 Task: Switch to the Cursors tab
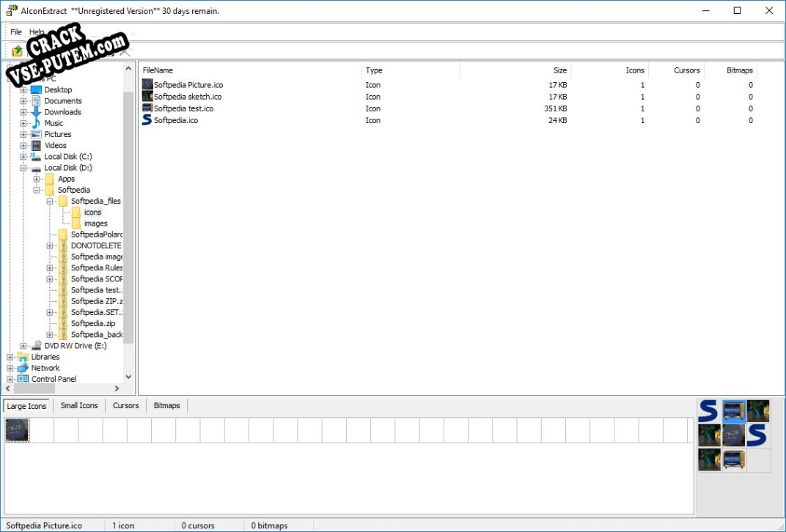(x=125, y=405)
